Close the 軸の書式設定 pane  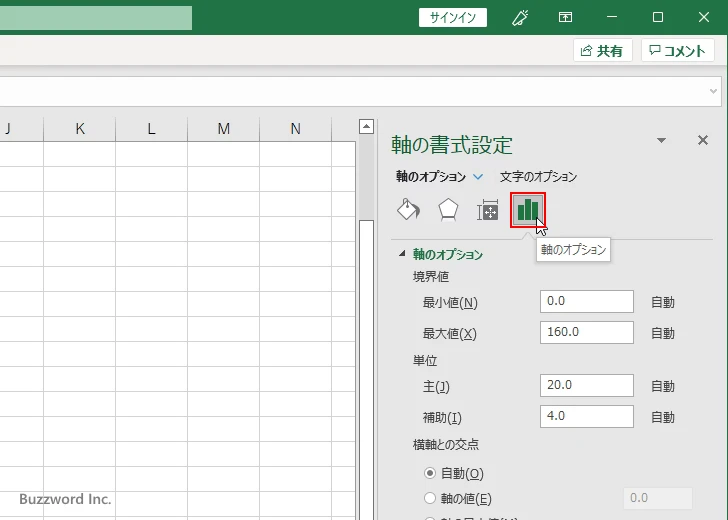pyautogui.click(x=703, y=140)
